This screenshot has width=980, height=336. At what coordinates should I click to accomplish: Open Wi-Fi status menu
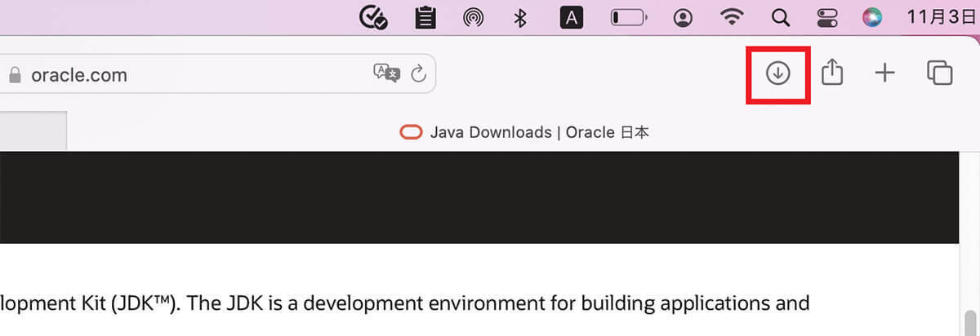(733, 17)
